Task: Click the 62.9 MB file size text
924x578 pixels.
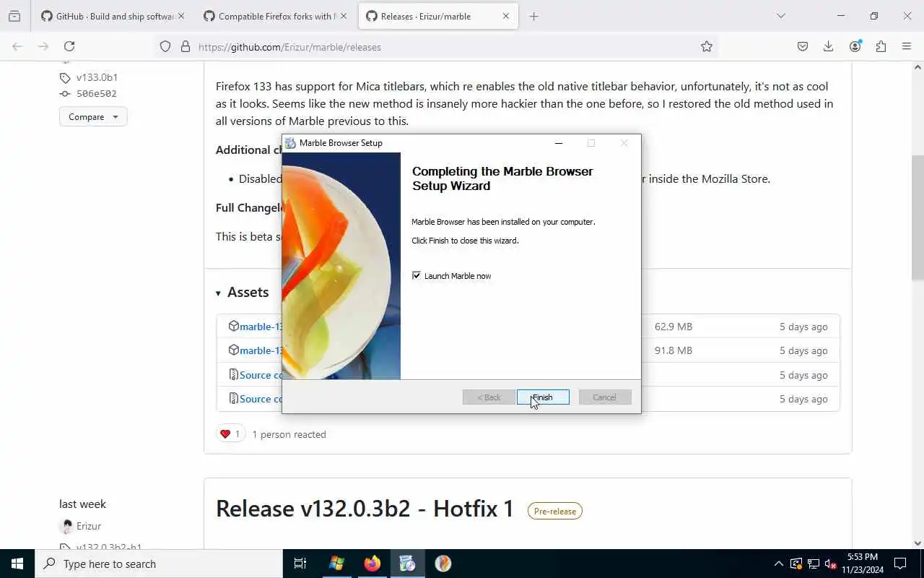Action: click(x=674, y=327)
